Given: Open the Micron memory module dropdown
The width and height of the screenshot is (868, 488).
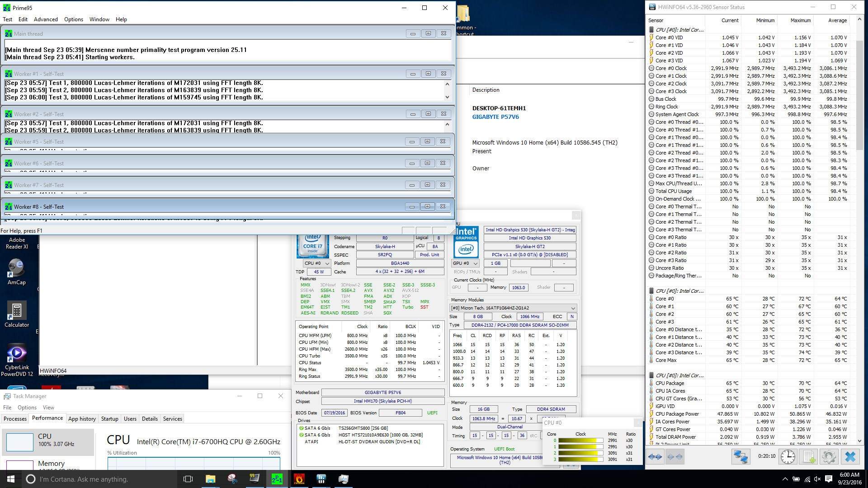Looking at the screenshot, I should [x=513, y=308].
